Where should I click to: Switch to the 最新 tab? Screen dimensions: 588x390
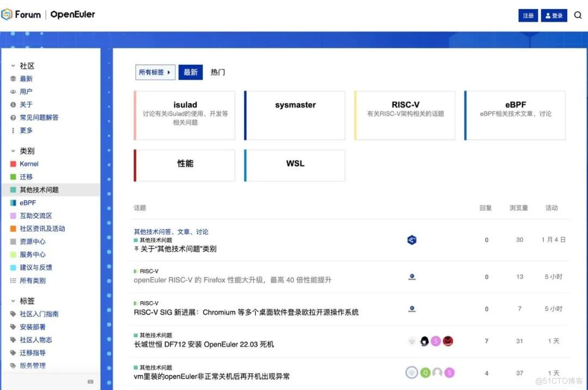(191, 71)
